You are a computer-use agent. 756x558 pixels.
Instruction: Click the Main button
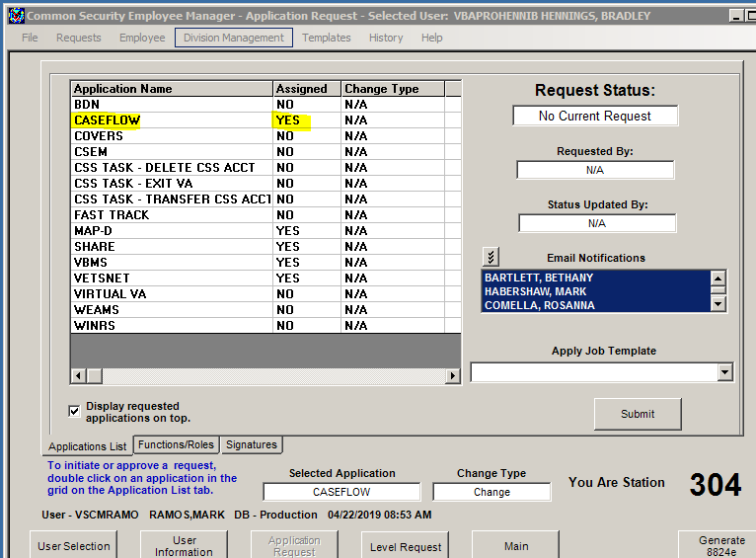tap(516, 545)
